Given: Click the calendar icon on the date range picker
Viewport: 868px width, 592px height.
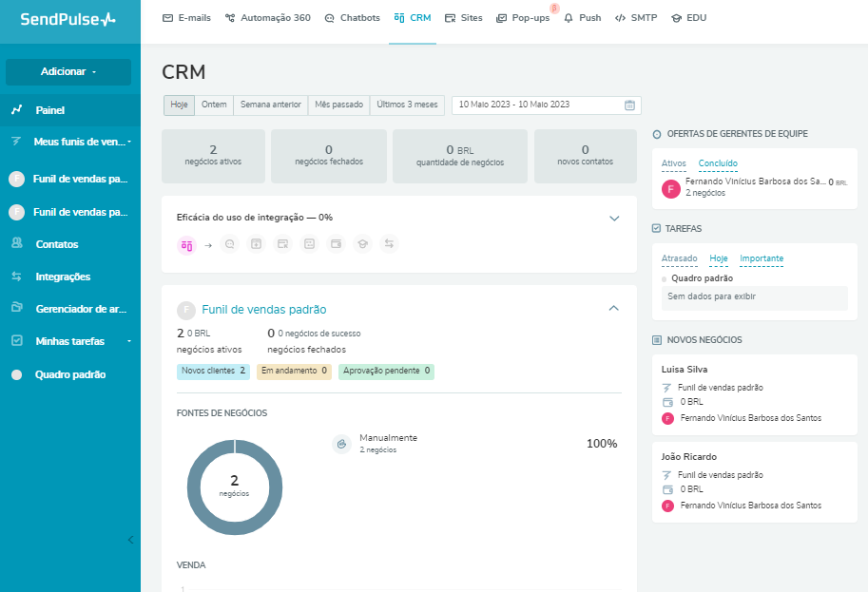Looking at the screenshot, I should (x=628, y=105).
